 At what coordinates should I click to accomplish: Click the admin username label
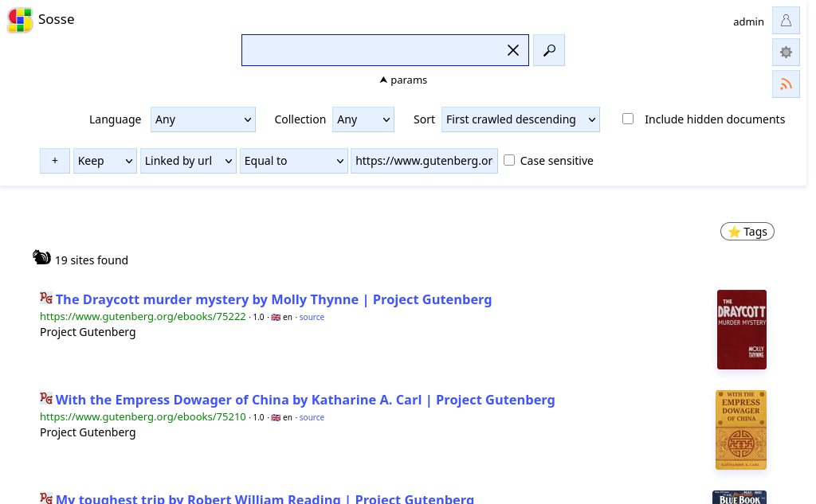click(748, 21)
